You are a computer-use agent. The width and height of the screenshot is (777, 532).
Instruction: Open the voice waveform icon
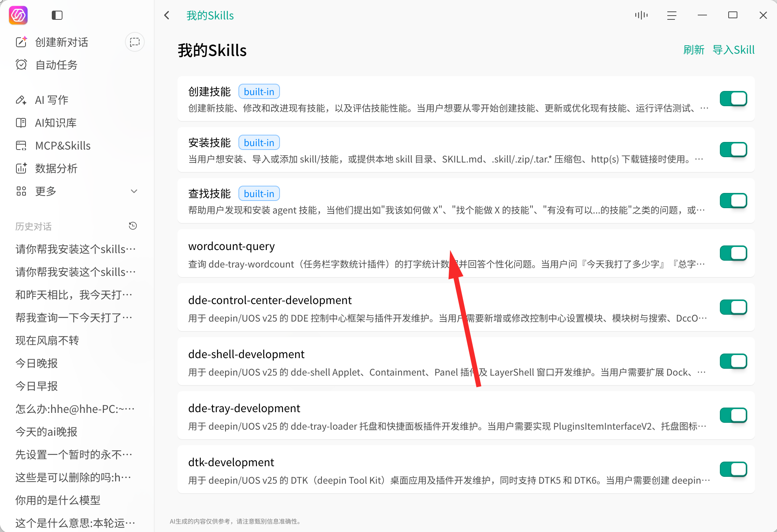[641, 15]
